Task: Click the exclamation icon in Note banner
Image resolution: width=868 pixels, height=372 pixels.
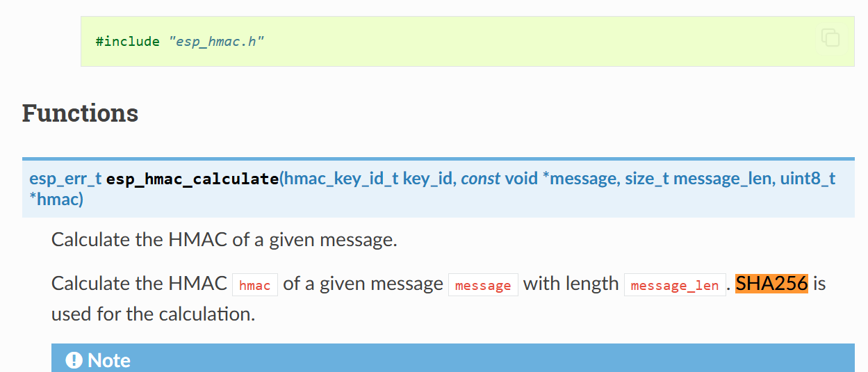Action: [x=74, y=360]
